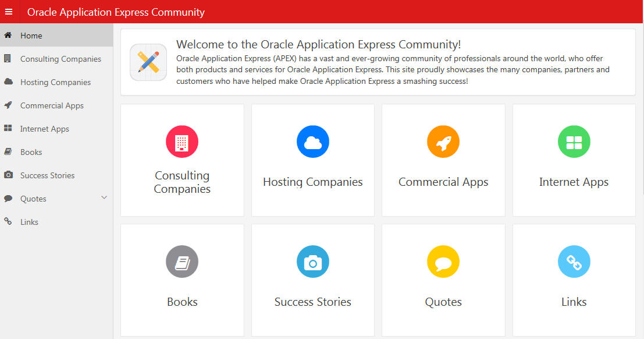The height and width of the screenshot is (339, 644).
Task: Open the Consulting Companies card title
Action: click(182, 182)
